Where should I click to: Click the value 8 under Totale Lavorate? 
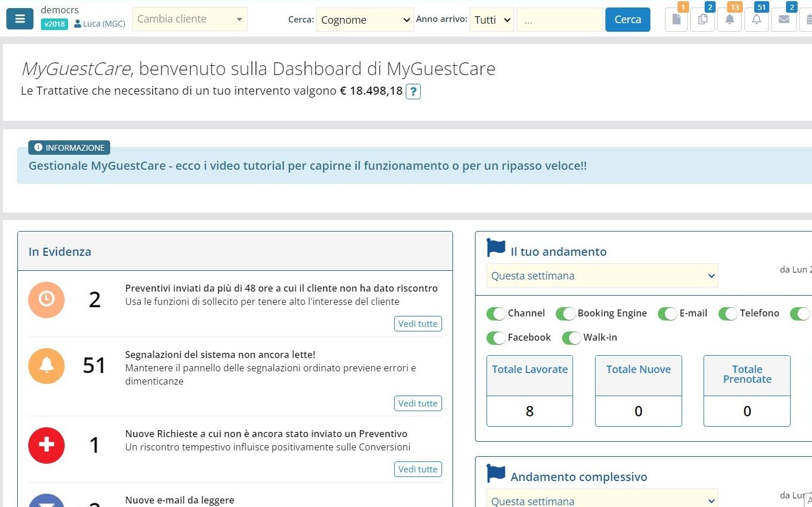click(530, 411)
